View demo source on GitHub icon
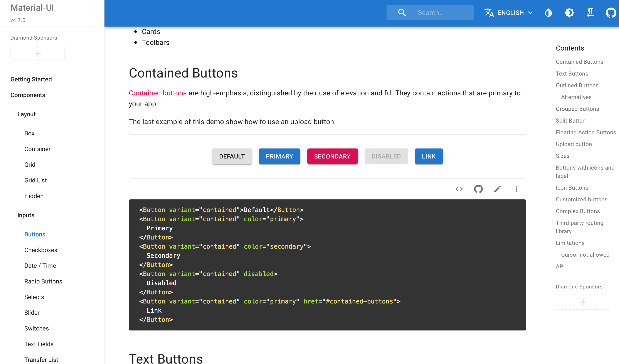Image resolution: width=619 pixels, height=364 pixels. pos(478,189)
